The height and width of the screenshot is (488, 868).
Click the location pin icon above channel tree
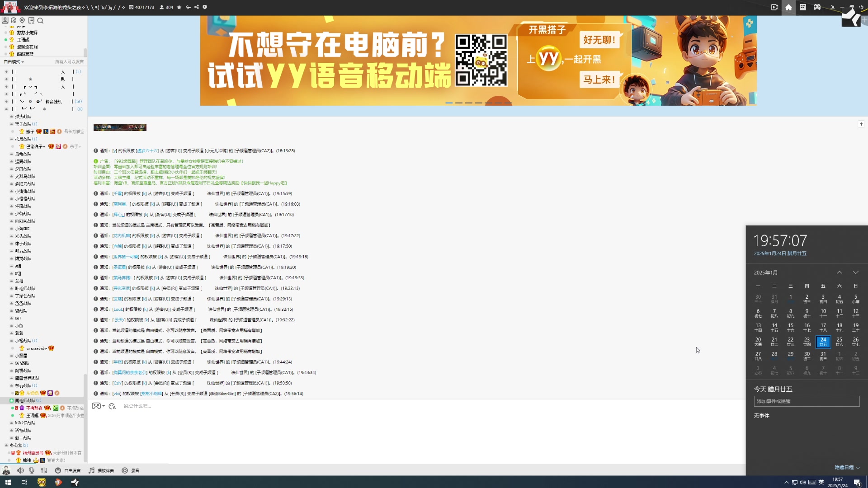click(x=22, y=20)
